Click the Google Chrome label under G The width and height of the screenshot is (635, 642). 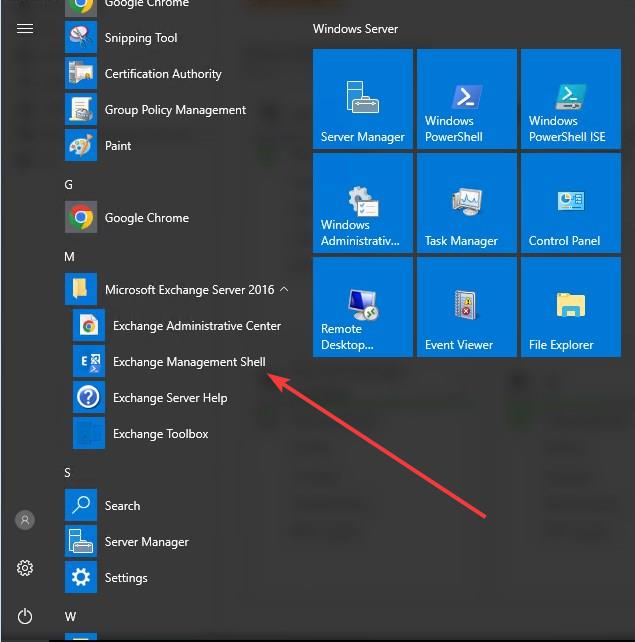pyautogui.click(x=147, y=218)
